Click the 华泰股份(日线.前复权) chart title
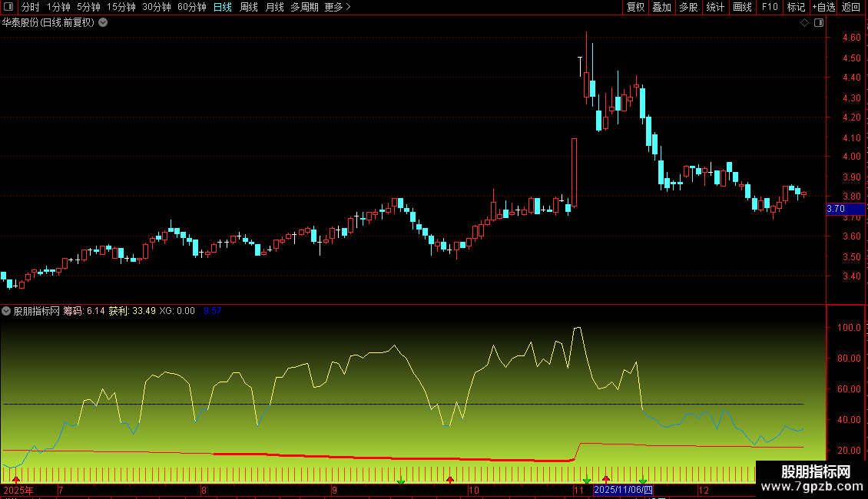The height and width of the screenshot is (499, 868). (48, 23)
